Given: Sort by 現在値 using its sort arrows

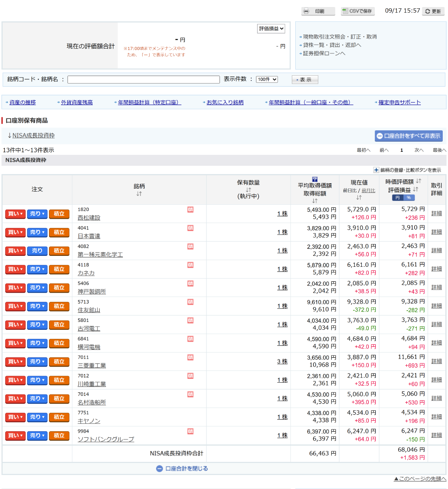Looking at the screenshot, I should (x=359, y=197).
